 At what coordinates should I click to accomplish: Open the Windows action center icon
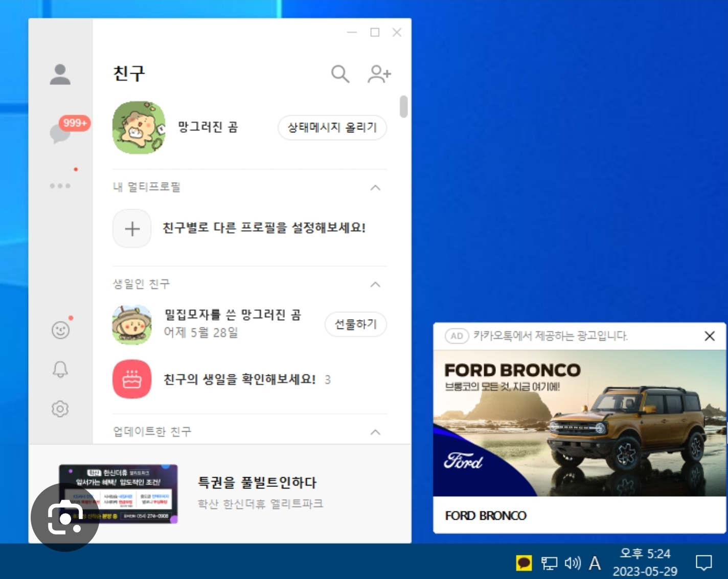(704, 563)
